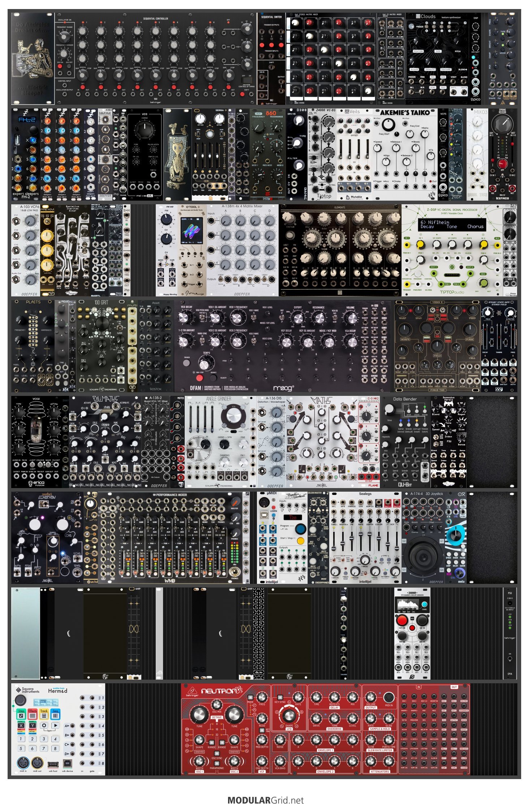The width and height of the screenshot is (532, 808).
Task: Click the Hermod X button
Action: pyautogui.click(x=21, y=726)
